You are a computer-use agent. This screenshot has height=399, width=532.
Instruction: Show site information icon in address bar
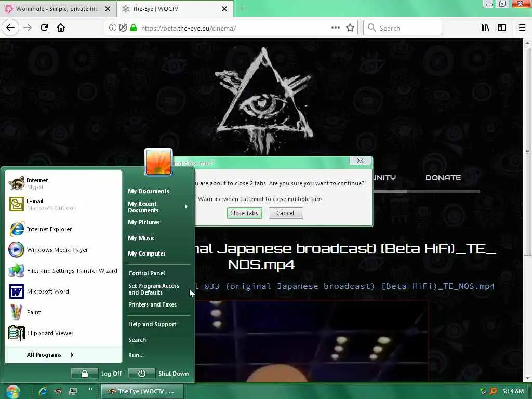tap(112, 28)
